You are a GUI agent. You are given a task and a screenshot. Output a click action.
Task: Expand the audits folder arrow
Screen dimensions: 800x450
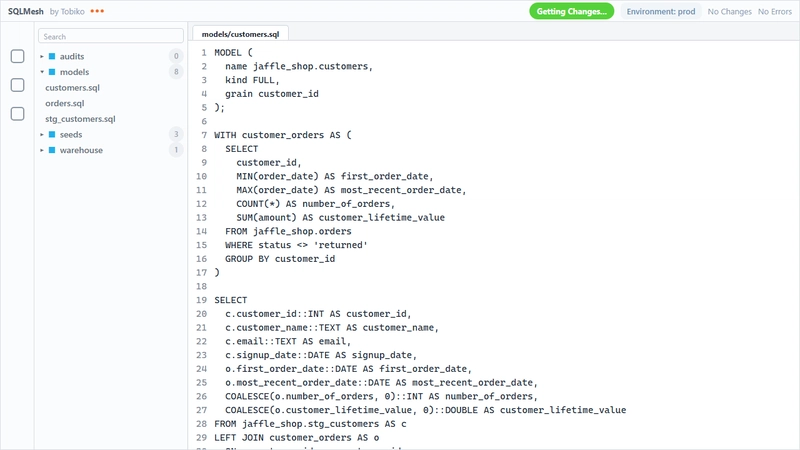pyautogui.click(x=42, y=56)
